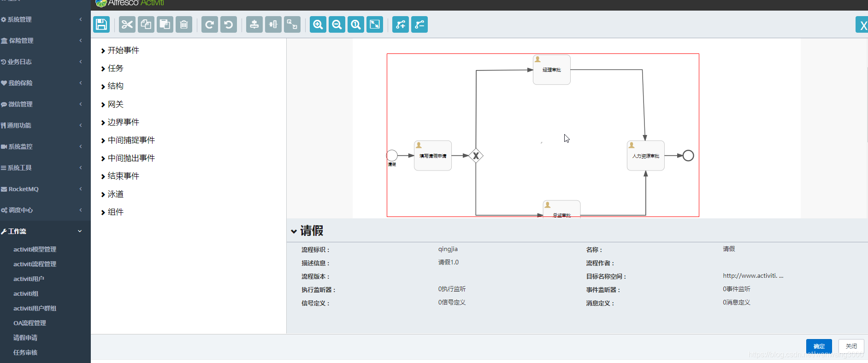Click the add bend point icon
Screen dimensions: 868x363
pos(401,24)
